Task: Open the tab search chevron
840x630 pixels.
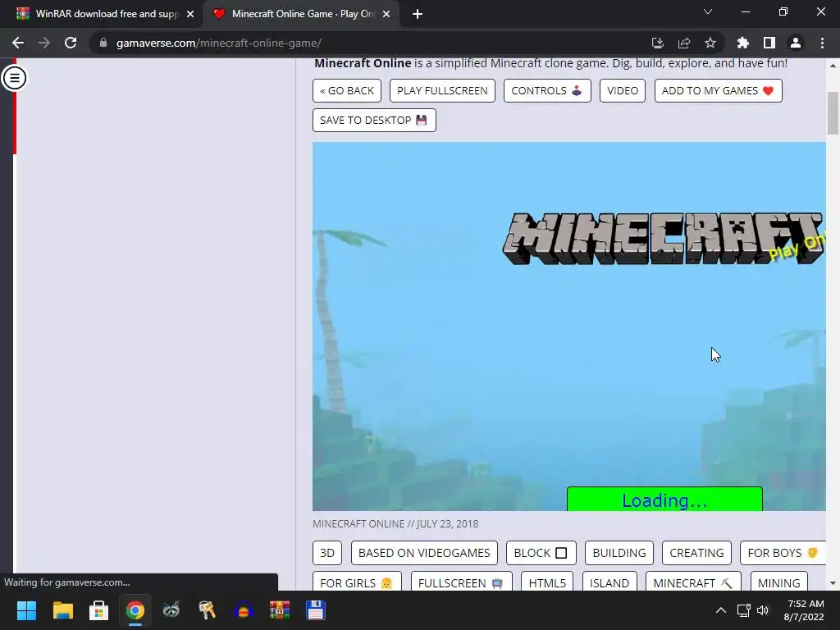Action: pos(708,11)
